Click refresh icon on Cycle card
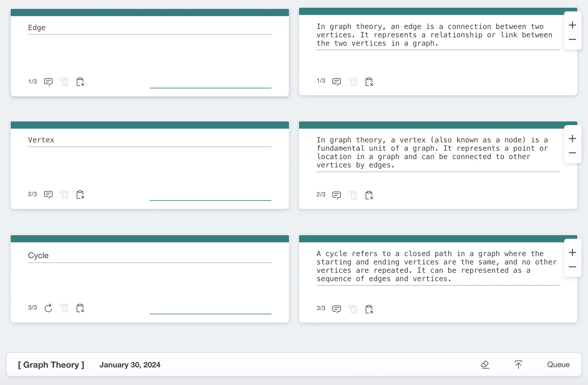The image size is (588, 385). pyautogui.click(x=48, y=308)
